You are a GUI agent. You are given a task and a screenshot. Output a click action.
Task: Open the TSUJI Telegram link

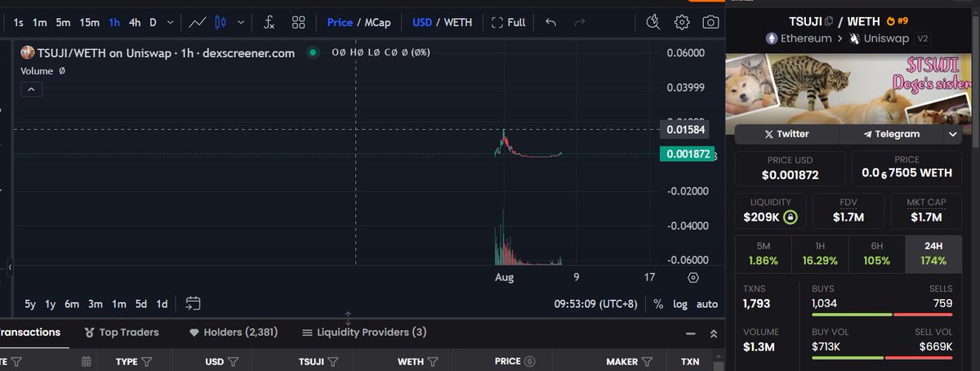tap(891, 134)
